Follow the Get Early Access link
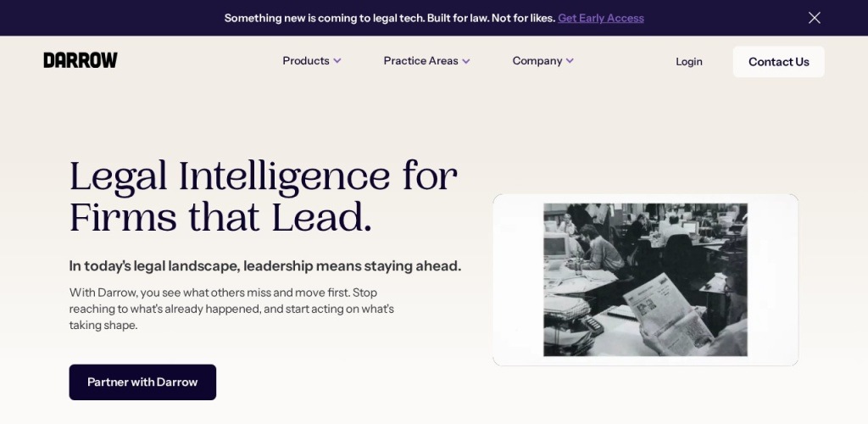The height and width of the screenshot is (424, 868). [600, 18]
